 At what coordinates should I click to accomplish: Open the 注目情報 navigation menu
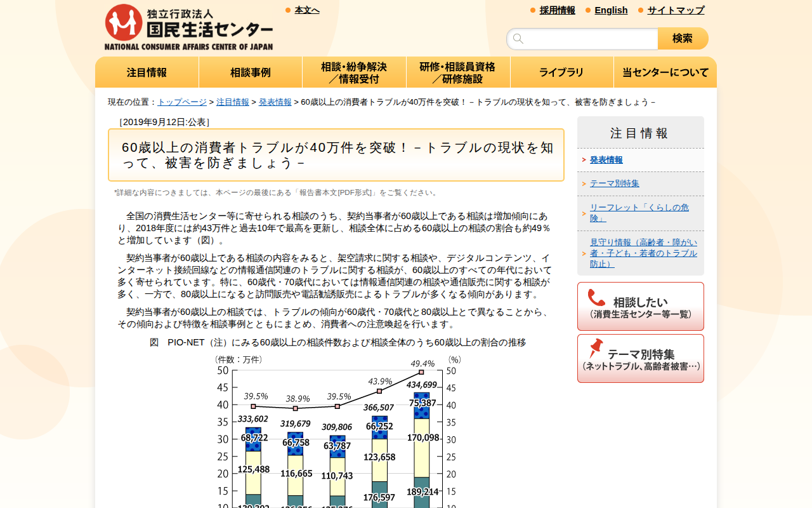(x=147, y=72)
